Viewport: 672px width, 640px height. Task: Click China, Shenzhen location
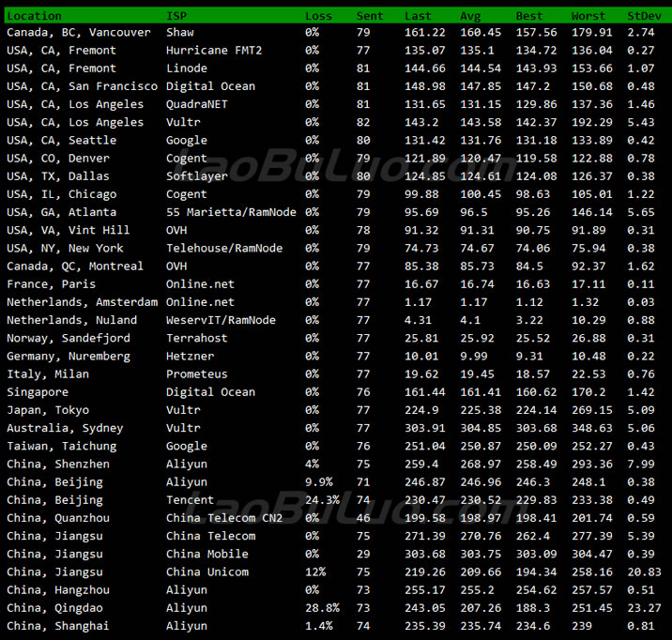pos(58,465)
